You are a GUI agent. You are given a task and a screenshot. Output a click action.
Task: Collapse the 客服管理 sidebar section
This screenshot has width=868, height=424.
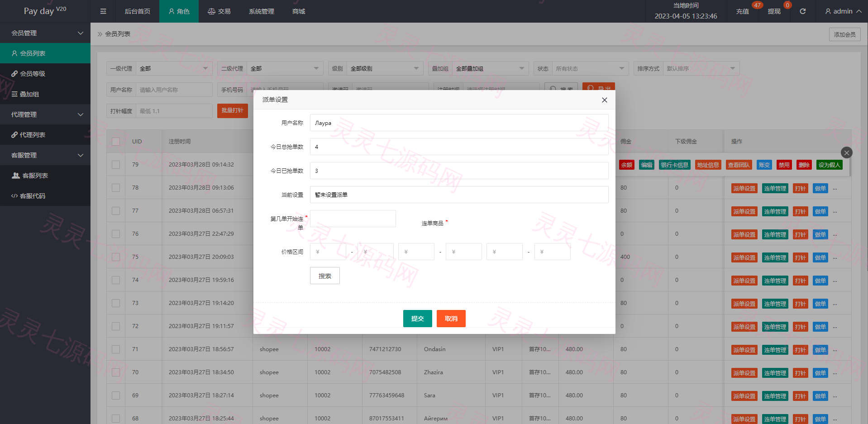tap(45, 155)
